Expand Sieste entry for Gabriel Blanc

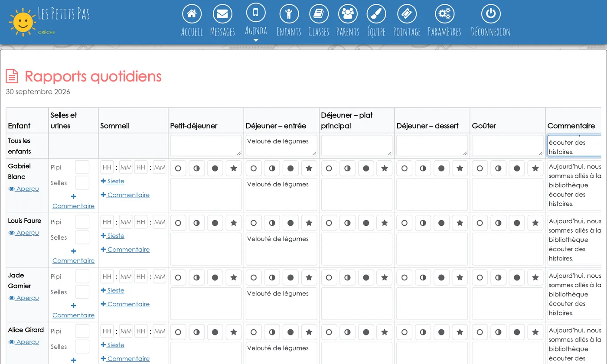(113, 181)
